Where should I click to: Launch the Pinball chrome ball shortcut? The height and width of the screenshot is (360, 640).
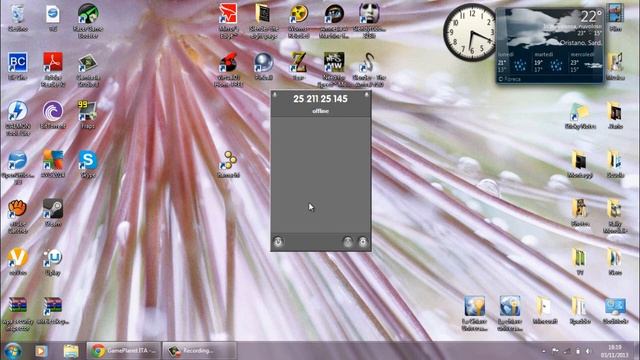point(264,65)
